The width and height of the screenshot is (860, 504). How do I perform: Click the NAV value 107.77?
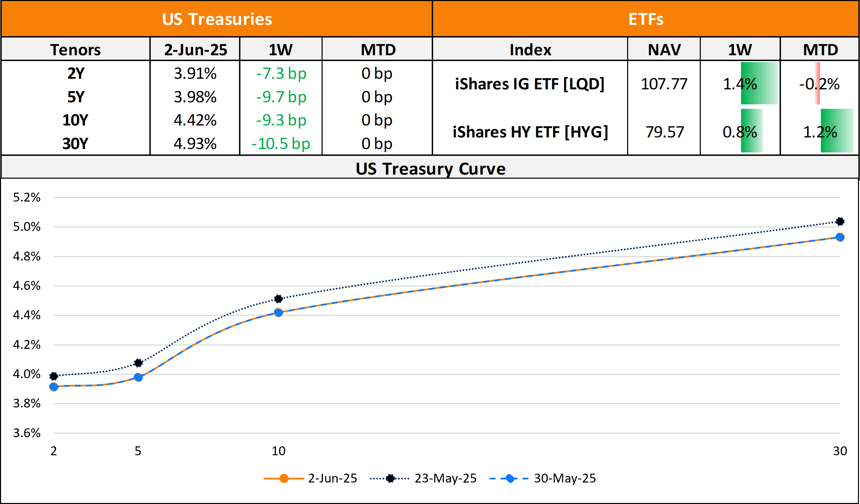[664, 84]
